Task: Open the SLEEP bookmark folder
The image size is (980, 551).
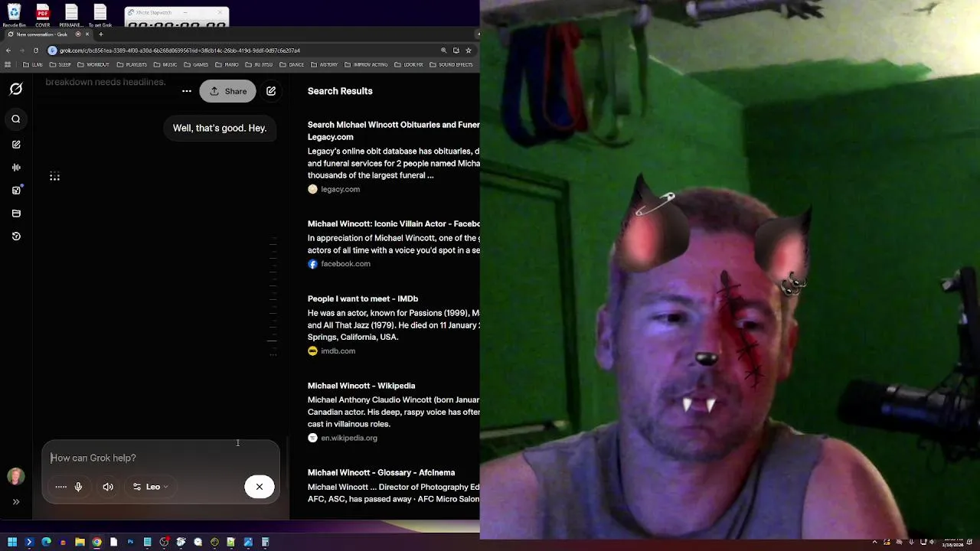Action: coord(60,65)
